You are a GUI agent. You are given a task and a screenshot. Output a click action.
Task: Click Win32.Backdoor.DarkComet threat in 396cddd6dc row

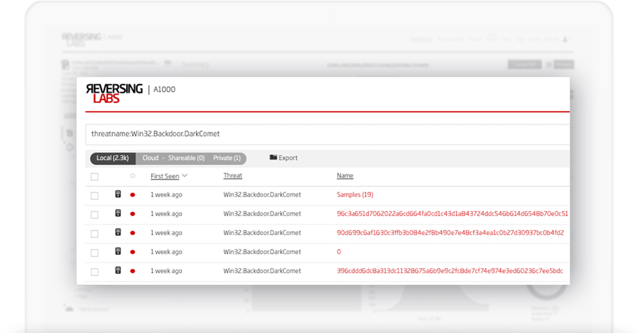click(262, 271)
